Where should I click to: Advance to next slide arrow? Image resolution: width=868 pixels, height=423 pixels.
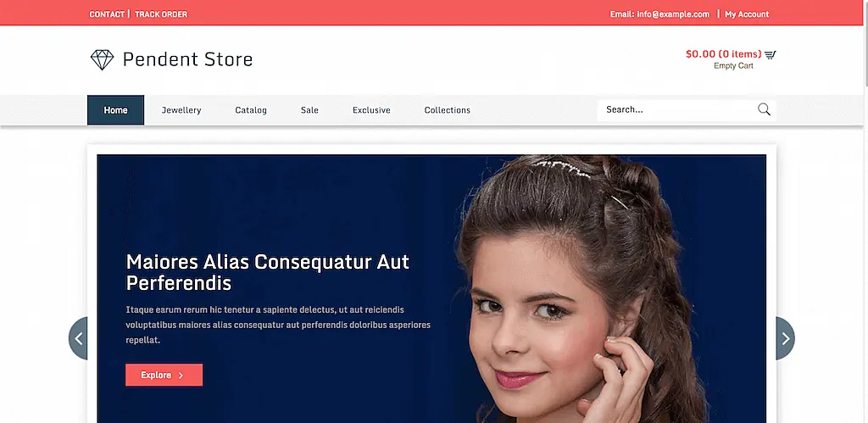785,338
